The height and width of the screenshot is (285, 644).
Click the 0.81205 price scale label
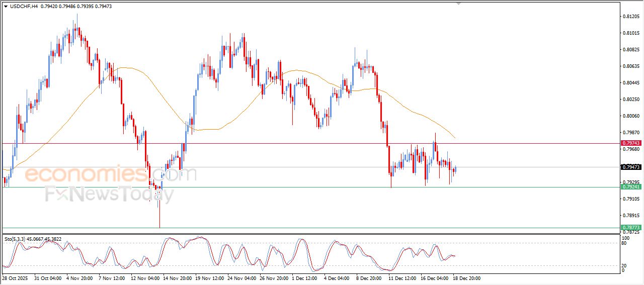point(631,17)
